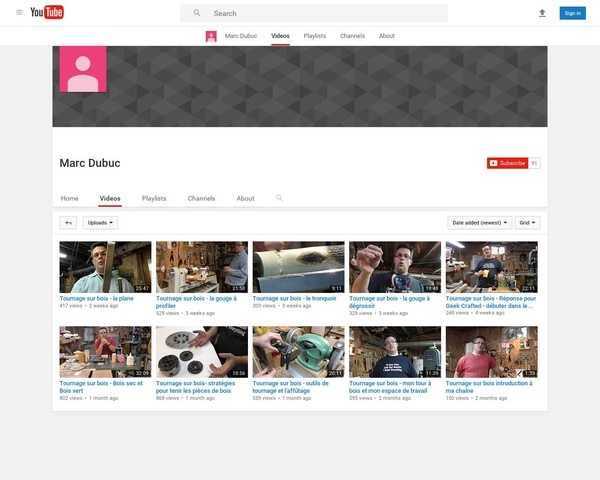The height and width of the screenshot is (480, 600).
Task: Switch to the Playlists tab
Action: 154,198
